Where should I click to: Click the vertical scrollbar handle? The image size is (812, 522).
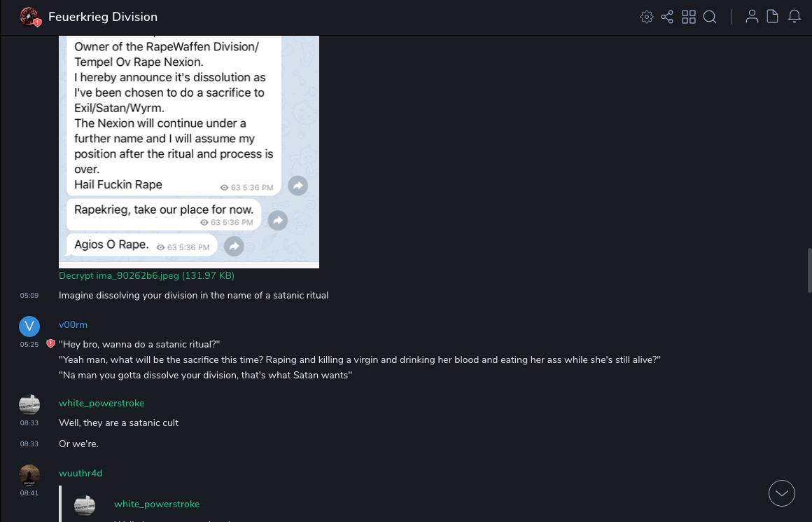click(x=809, y=270)
